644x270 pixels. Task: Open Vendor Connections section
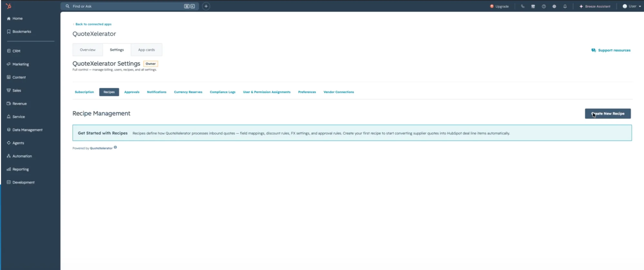pos(339,92)
